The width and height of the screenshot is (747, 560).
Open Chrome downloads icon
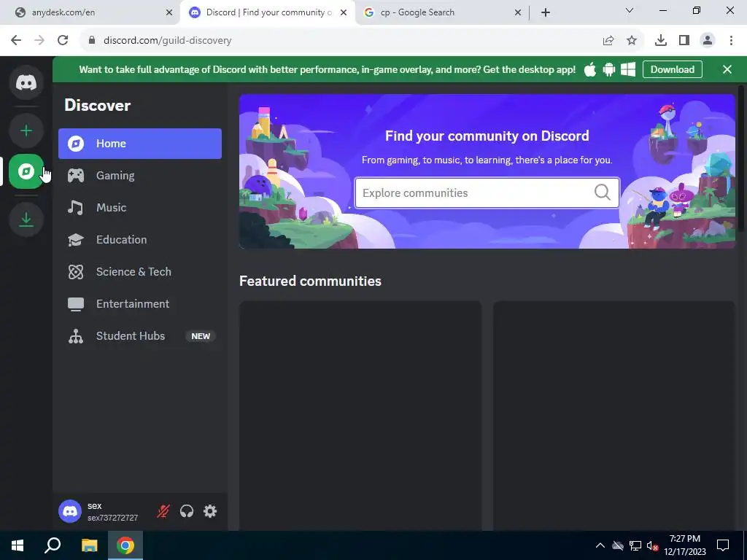pos(661,41)
